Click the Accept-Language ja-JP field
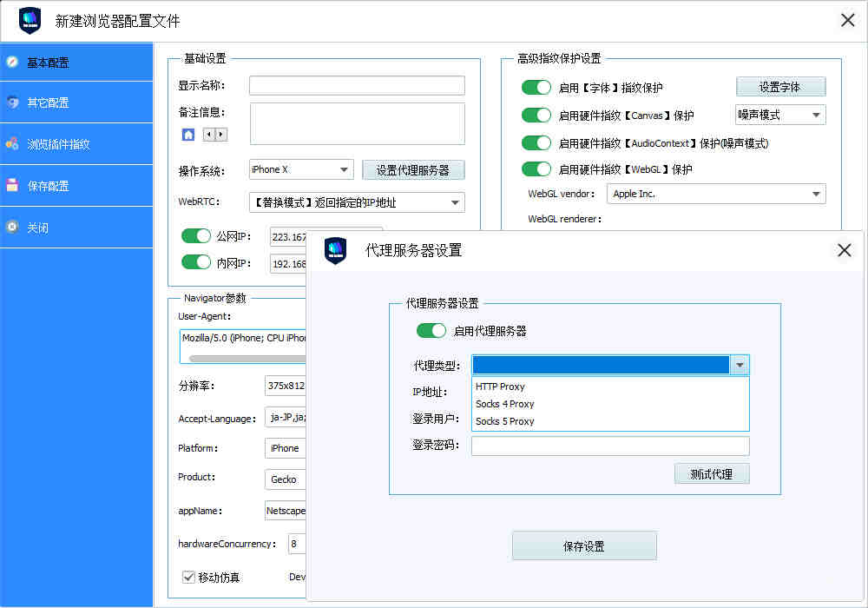 pyautogui.click(x=285, y=418)
